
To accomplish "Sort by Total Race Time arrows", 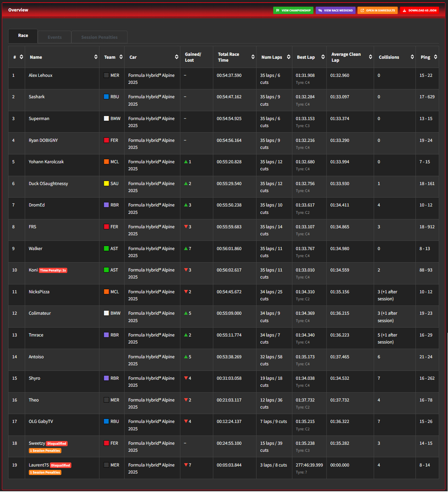I will (x=253, y=57).
